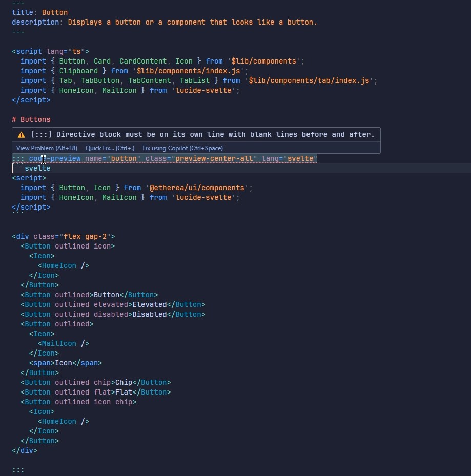
Task: Click the '# Buttons' heading line
Action: (x=31, y=119)
